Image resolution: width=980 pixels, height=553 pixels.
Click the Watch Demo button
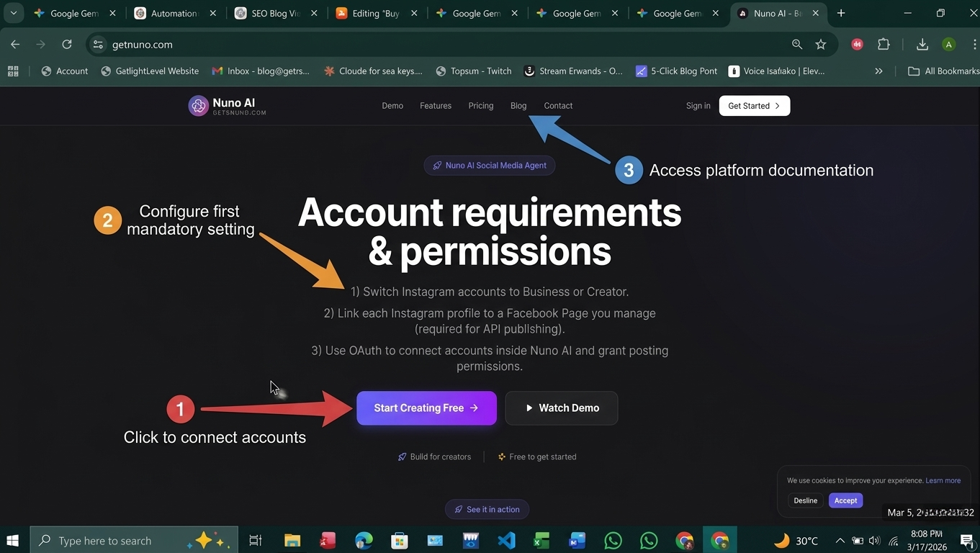coord(561,408)
